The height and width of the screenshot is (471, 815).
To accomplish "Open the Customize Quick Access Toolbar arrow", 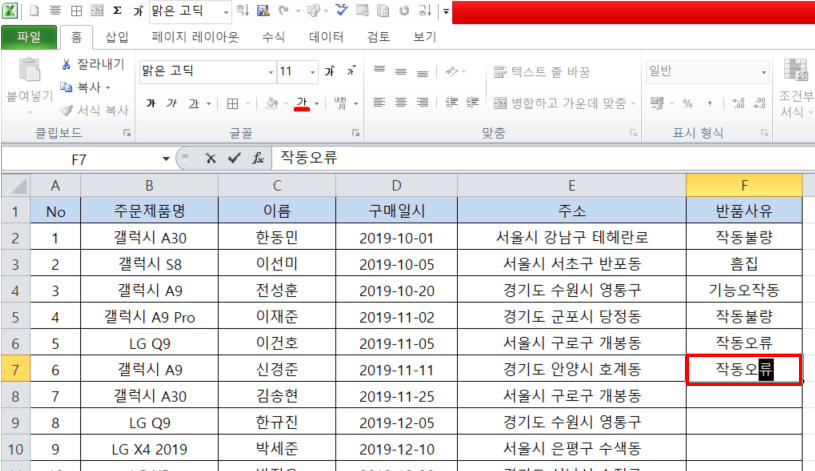I will click(x=446, y=11).
